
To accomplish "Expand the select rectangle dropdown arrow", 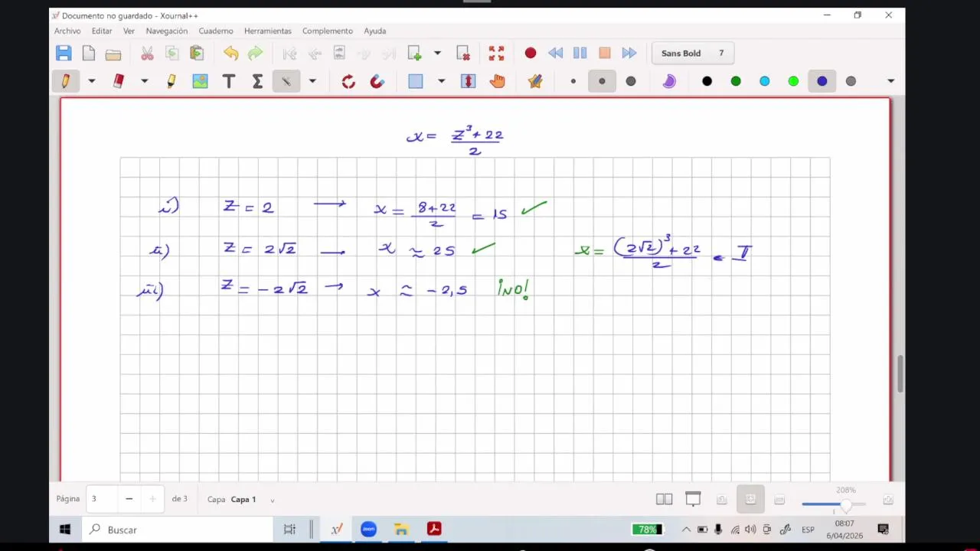I will click(x=441, y=81).
